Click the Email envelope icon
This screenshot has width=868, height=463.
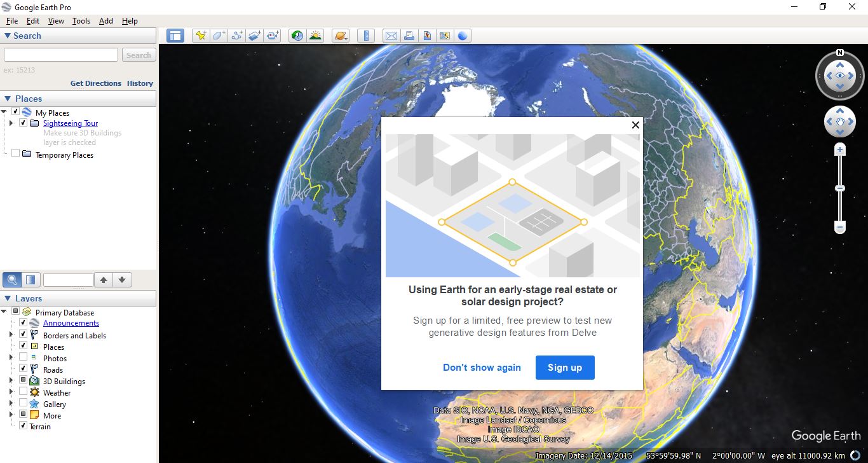coord(391,36)
